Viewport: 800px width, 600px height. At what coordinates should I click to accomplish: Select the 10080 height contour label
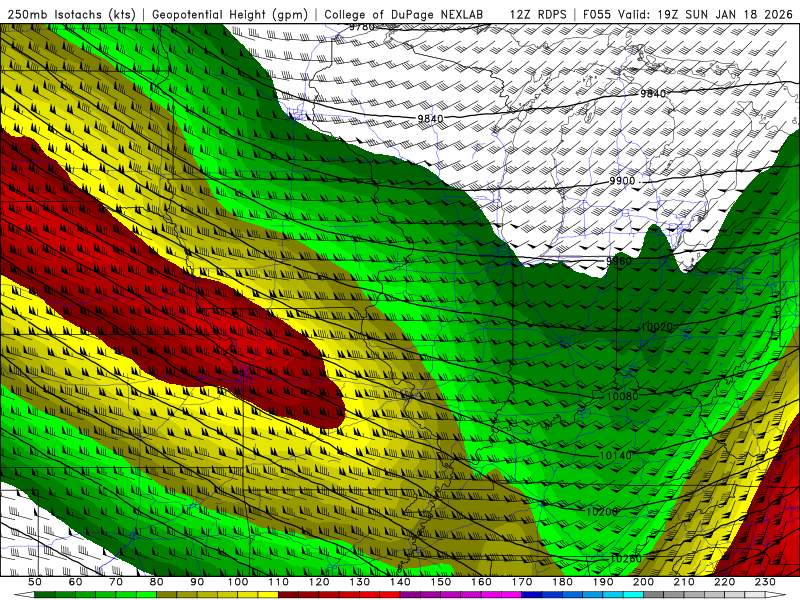pyautogui.click(x=622, y=396)
